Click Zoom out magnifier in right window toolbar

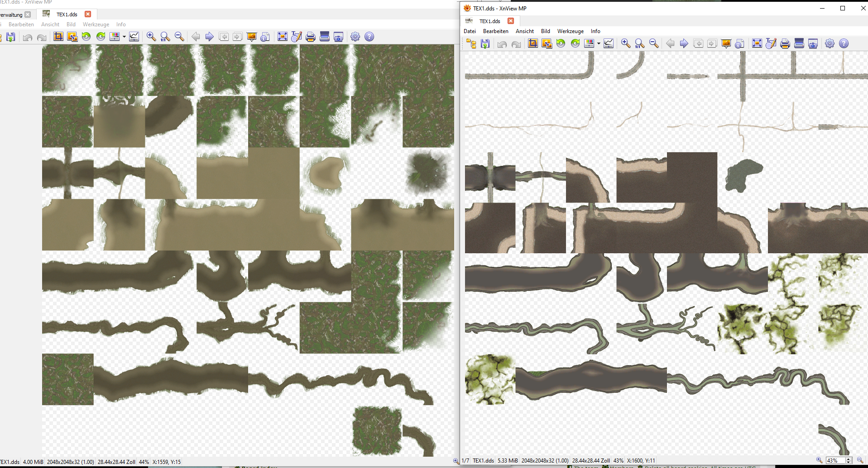(x=654, y=43)
